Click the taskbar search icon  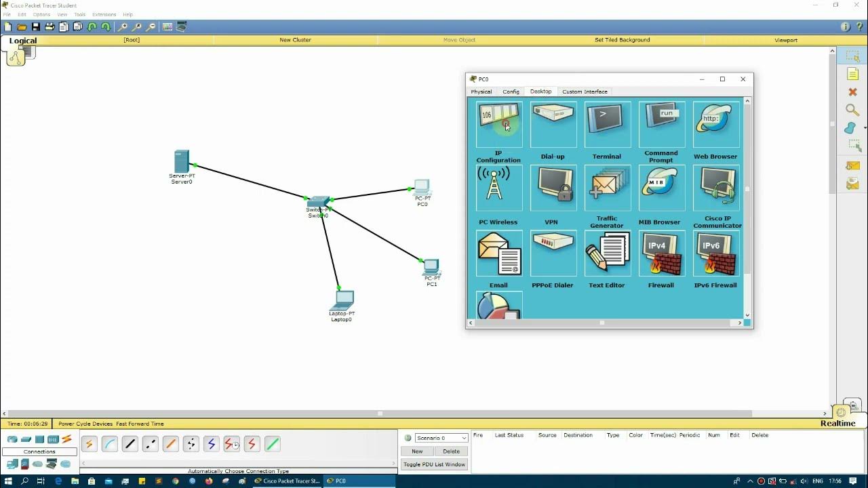(24, 481)
